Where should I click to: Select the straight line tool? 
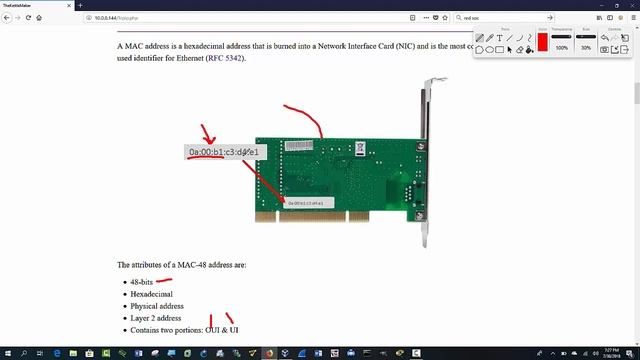509,38
